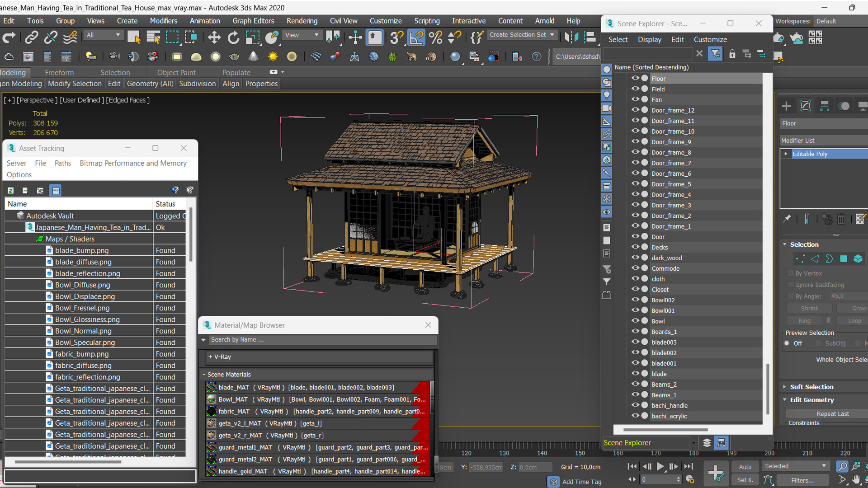Open the Modify command panel tab
The height and width of the screenshot is (488, 868).
click(x=806, y=106)
